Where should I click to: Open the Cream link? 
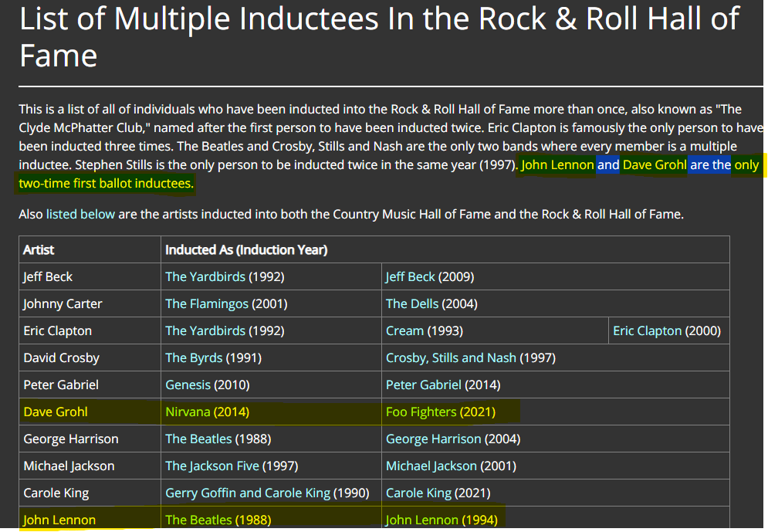404,330
